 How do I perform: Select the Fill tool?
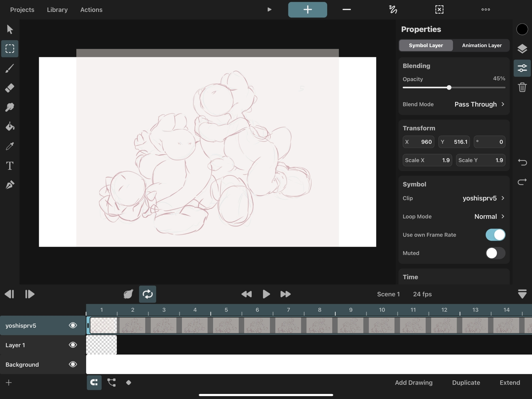9,126
